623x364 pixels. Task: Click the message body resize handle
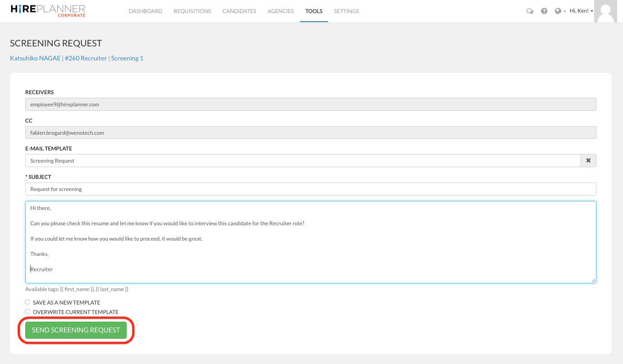(593, 280)
